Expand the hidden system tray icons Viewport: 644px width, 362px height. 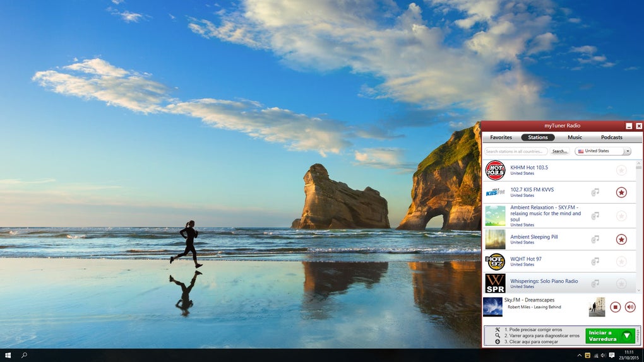pyautogui.click(x=580, y=356)
